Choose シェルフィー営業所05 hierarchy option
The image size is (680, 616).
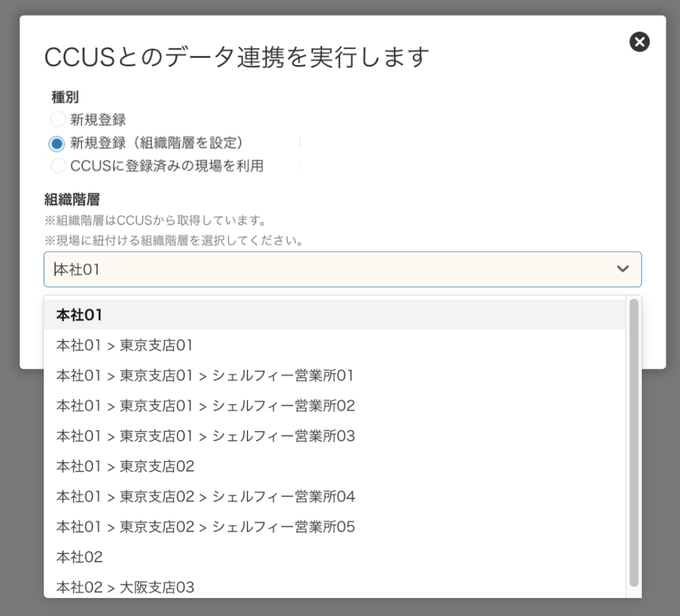[205, 527]
